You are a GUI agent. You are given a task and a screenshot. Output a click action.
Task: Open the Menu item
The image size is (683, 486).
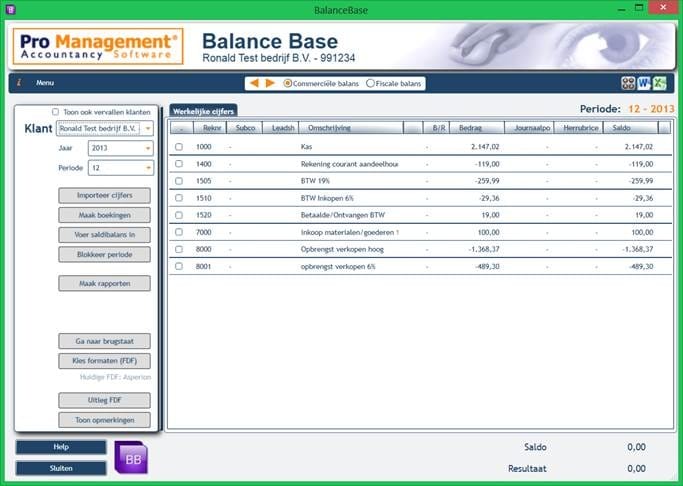[x=45, y=83]
